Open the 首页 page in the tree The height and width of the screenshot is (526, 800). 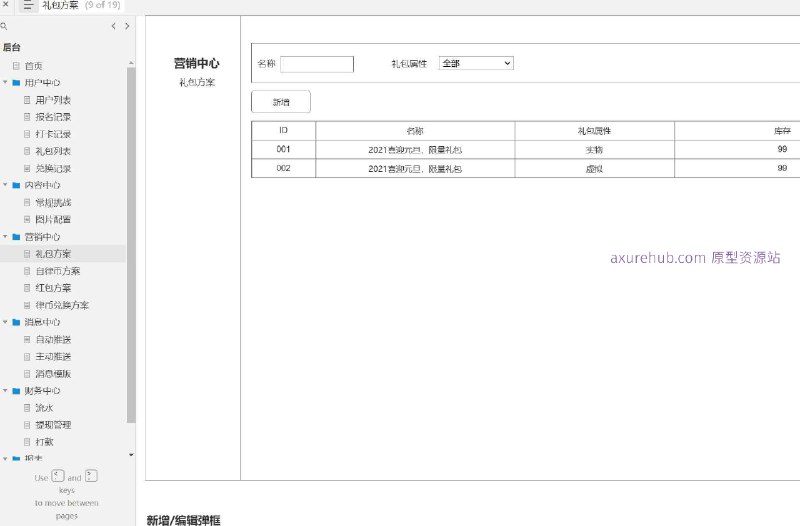(x=34, y=66)
